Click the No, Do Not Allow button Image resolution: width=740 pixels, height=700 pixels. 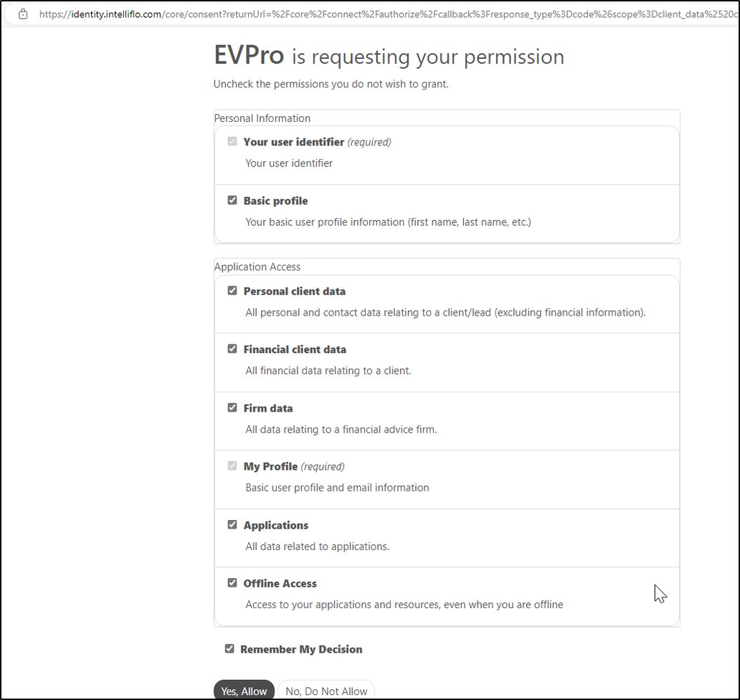pos(326,691)
